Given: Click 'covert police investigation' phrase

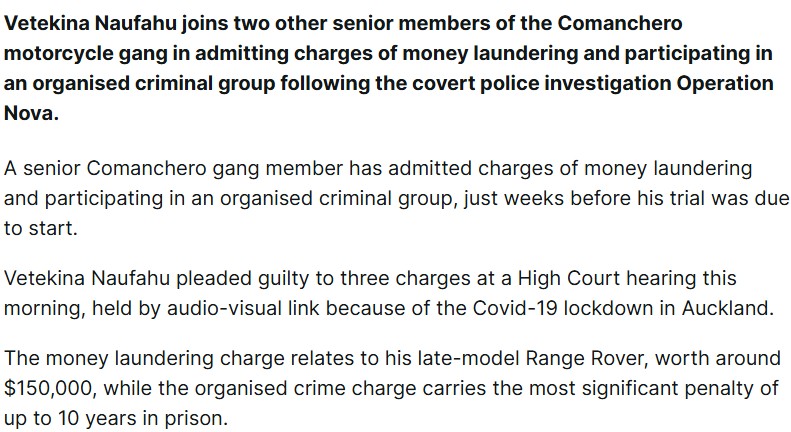Looking at the screenshot, I should 541,83.
